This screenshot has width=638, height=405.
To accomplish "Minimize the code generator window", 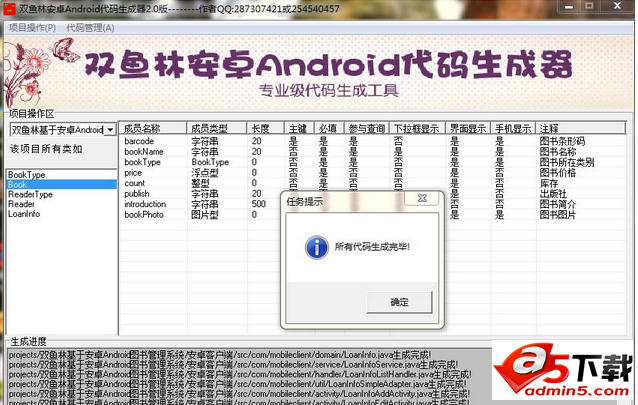I will [x=569, y=7].
